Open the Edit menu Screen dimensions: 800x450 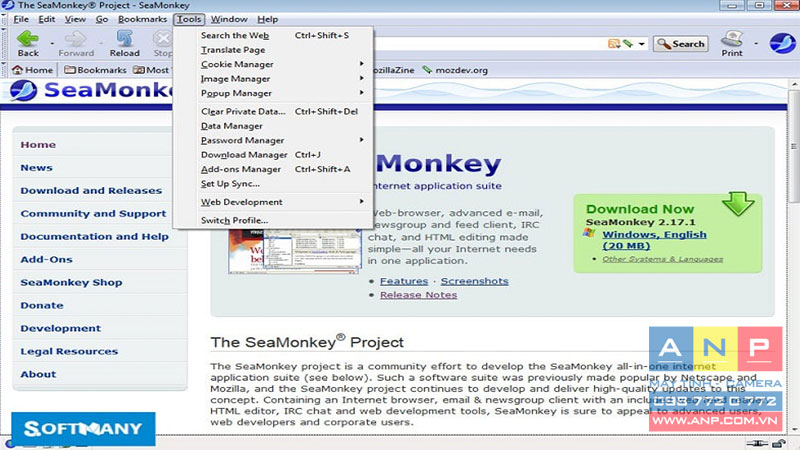(x=46, y=19)
